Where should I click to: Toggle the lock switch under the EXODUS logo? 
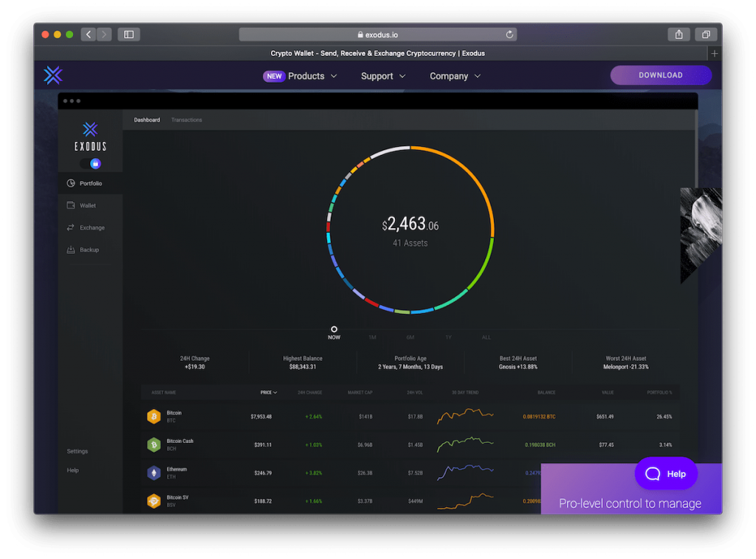click(91, 164)
